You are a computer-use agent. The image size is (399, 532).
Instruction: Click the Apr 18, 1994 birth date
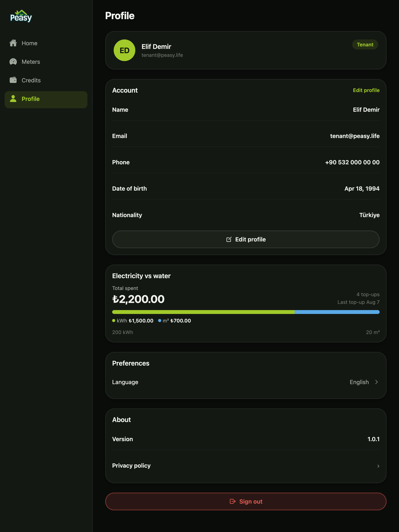click(362, 189)
